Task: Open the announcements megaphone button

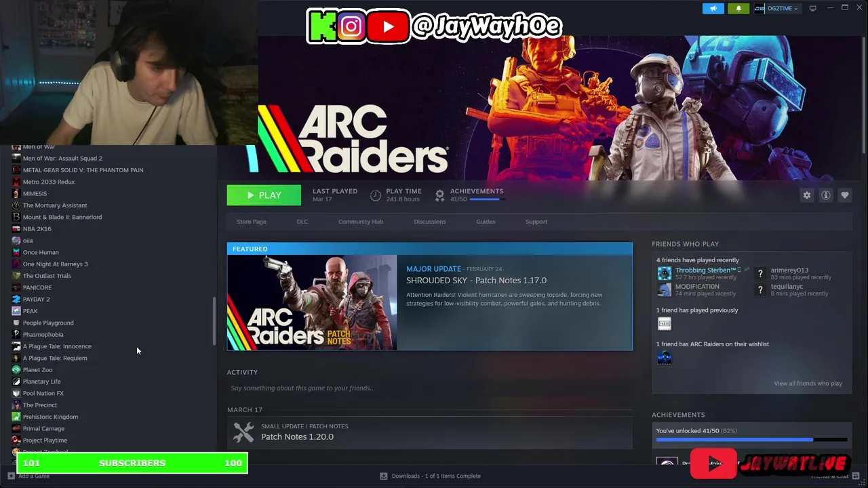Action: (713, 8)
